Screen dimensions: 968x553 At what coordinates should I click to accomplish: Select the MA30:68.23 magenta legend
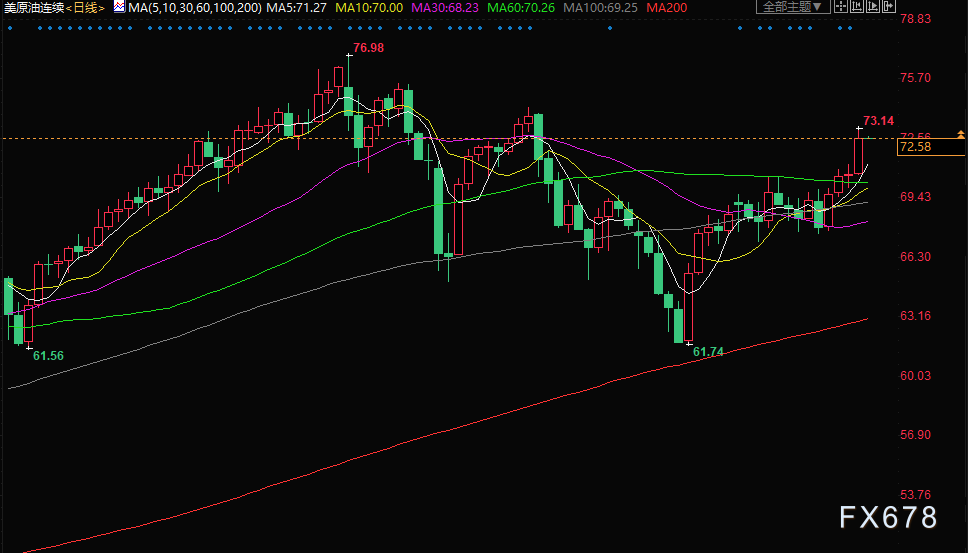(445, 9)
